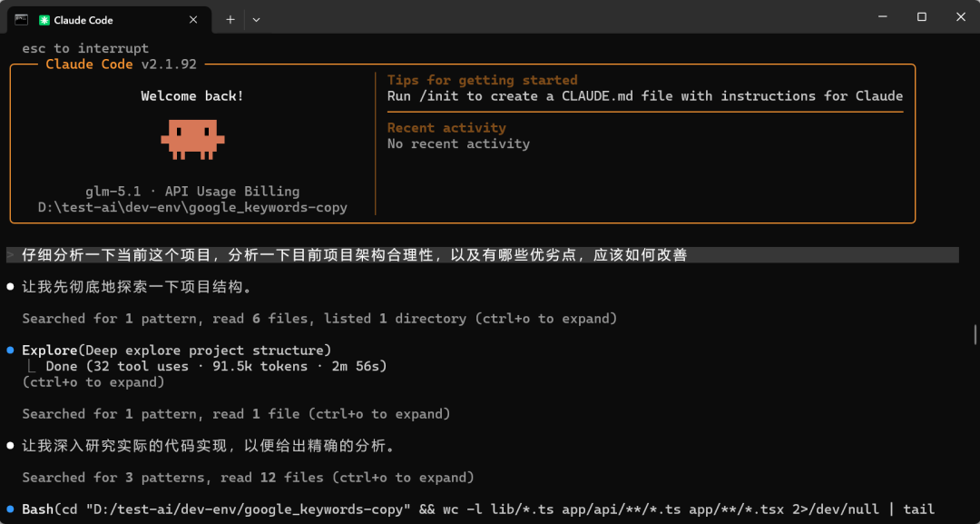Viewport: 980px width, 524px height.
Task: Click the '让我深入研究实际的代码实现' message
Action: coord(208,446)
